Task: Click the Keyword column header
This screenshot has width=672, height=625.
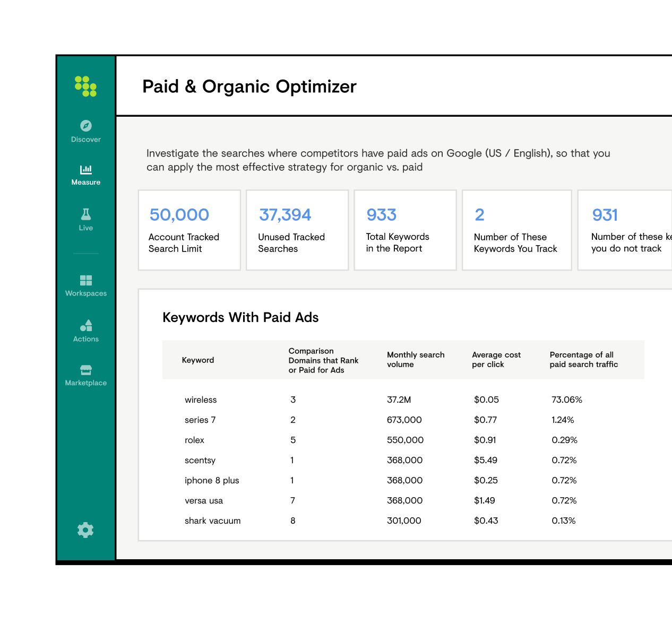Action: point(198,360)
